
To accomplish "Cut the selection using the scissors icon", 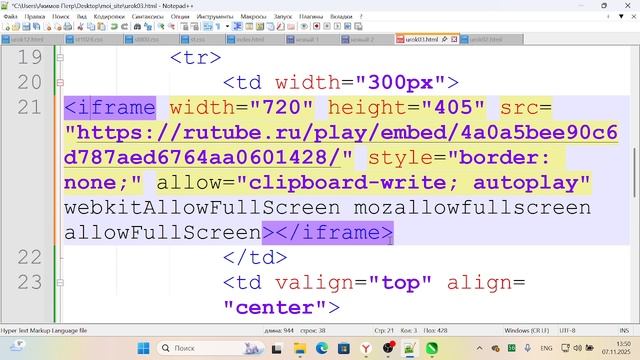I will (80, 27).
